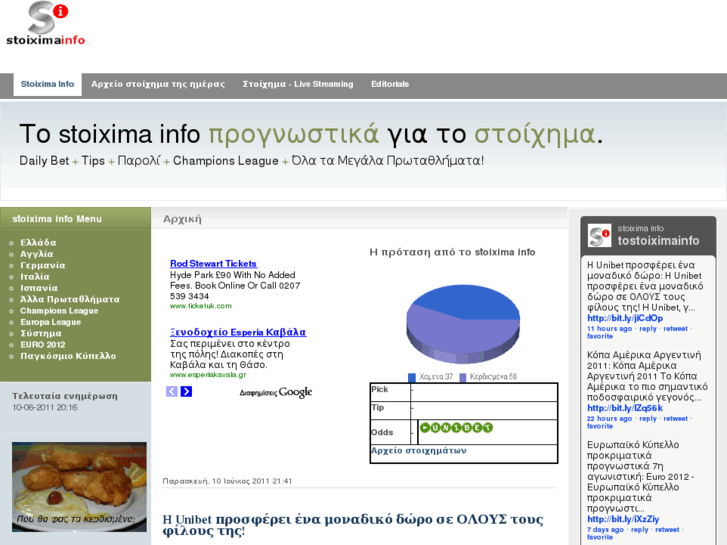Click the 22 hours ago timestamp
The height and width of the screenshot is (545, 727).
pyautogui.click(x=609, y=418)
